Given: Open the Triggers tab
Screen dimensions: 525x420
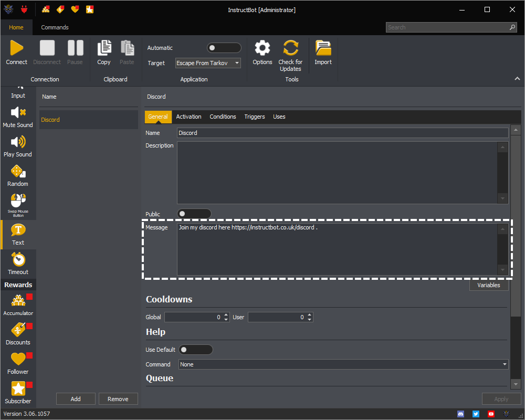Looking at the screenshot, I should [255, 117].
